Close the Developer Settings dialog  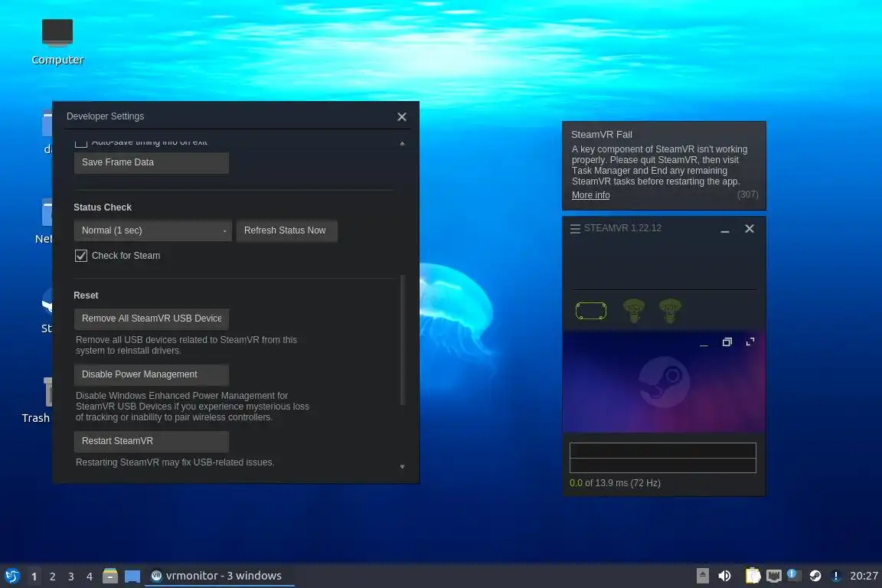pyautogui.click(x=402, y=116)
